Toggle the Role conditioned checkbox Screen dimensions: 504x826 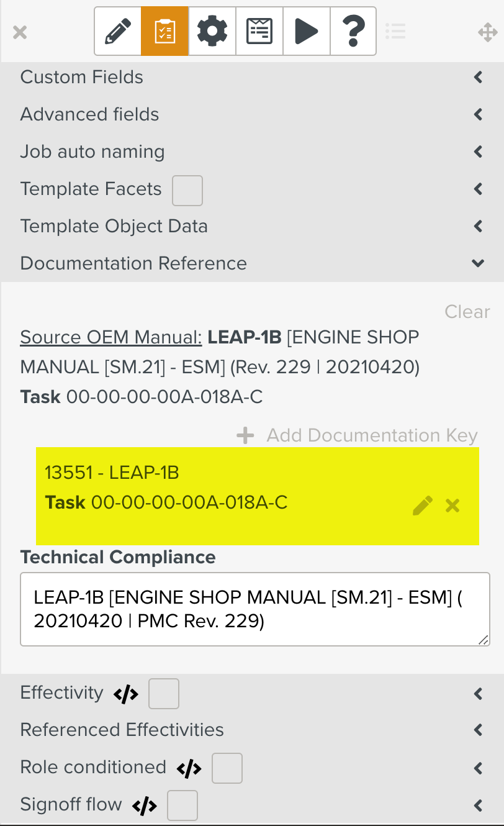pos(227,768)
